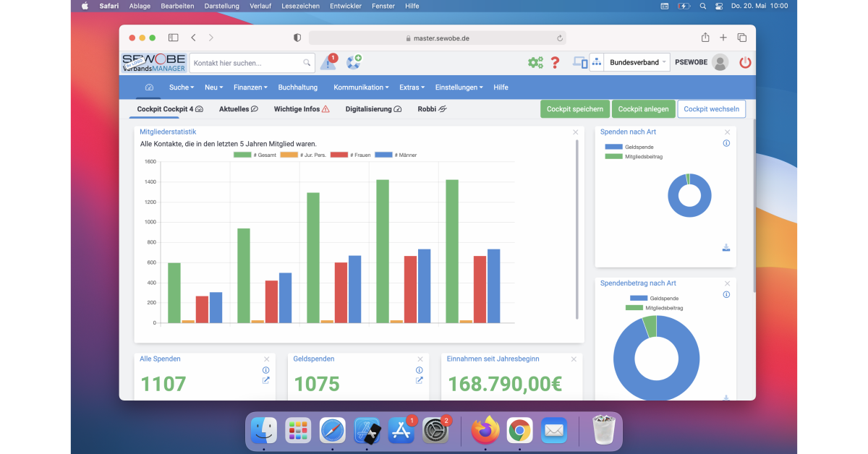868x454 pixels.
Task: Open info icon on Spendenbetrag nach Art
Action: (726, 294)
